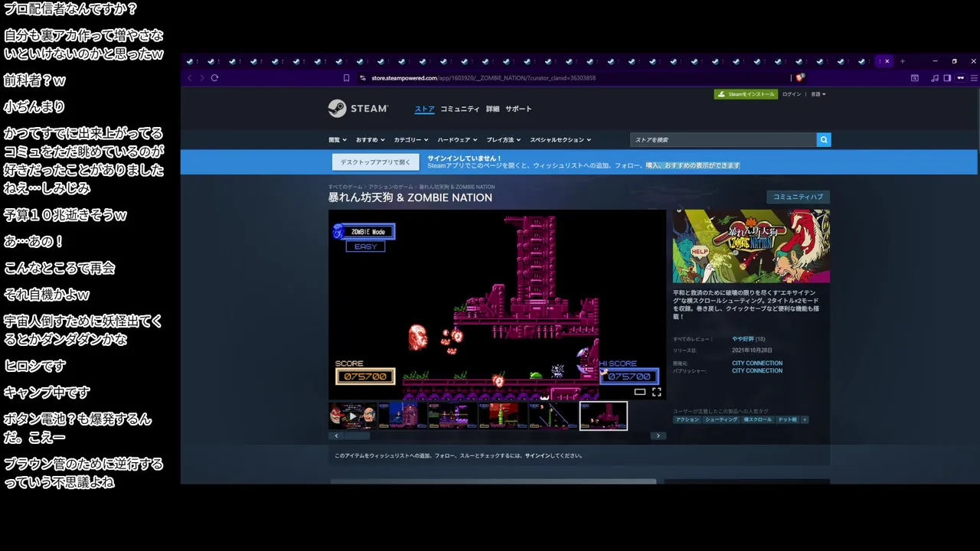Viewport: 980px width, 551px height.
Task: Open the ハードウェア dropdown
Action: (x=457, y=140)
